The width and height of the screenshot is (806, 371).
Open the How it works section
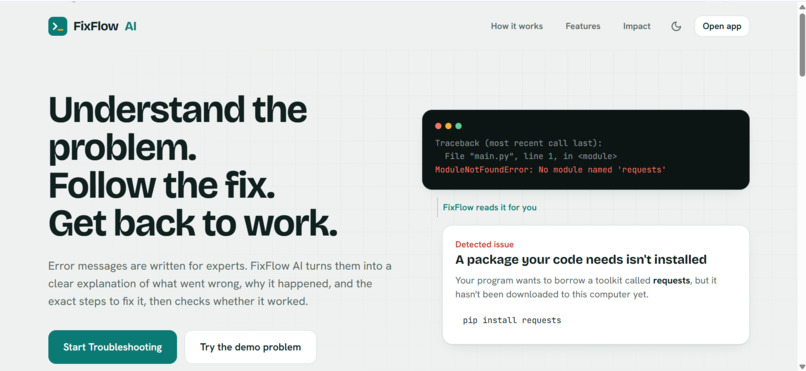(x=517, y=26)
